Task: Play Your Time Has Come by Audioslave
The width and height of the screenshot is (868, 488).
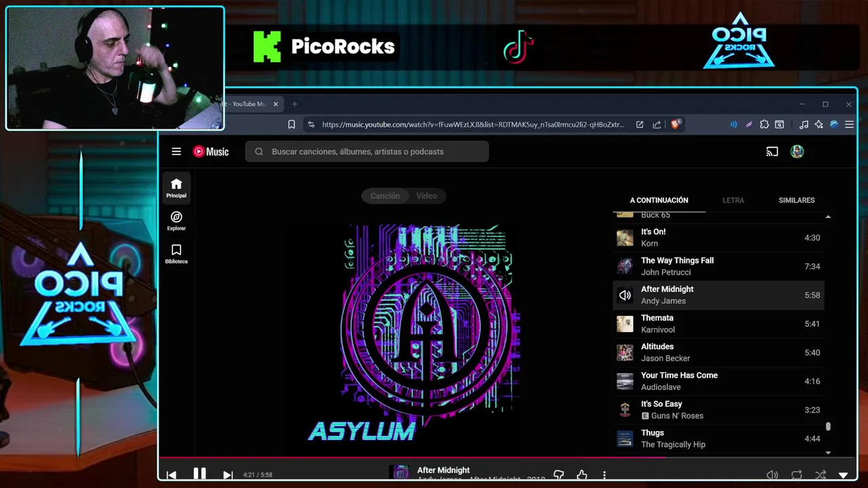Action: pyautogui.click(x=718, y=381)
